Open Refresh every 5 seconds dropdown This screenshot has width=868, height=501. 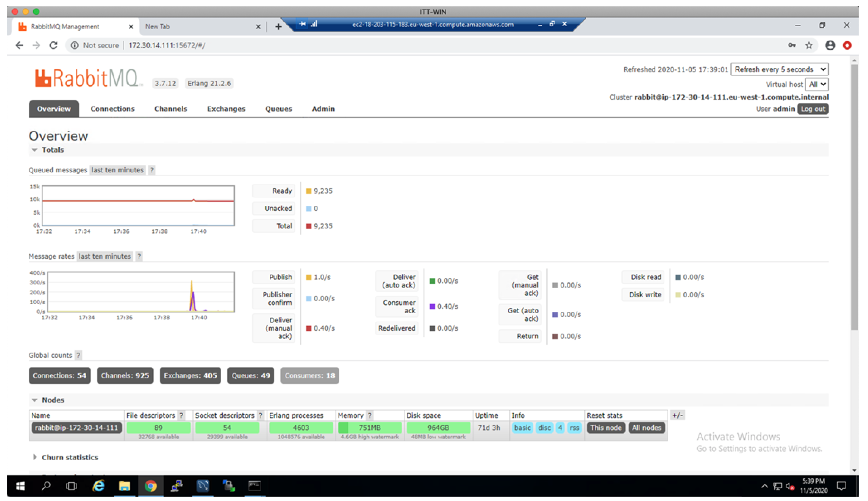tap(779, 69)
